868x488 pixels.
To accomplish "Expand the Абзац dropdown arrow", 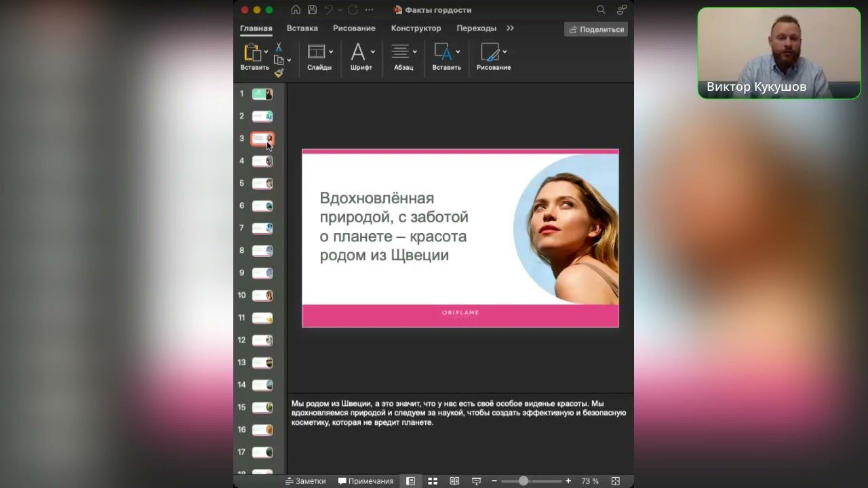I will pyautogui.click(x=414, y=52).
